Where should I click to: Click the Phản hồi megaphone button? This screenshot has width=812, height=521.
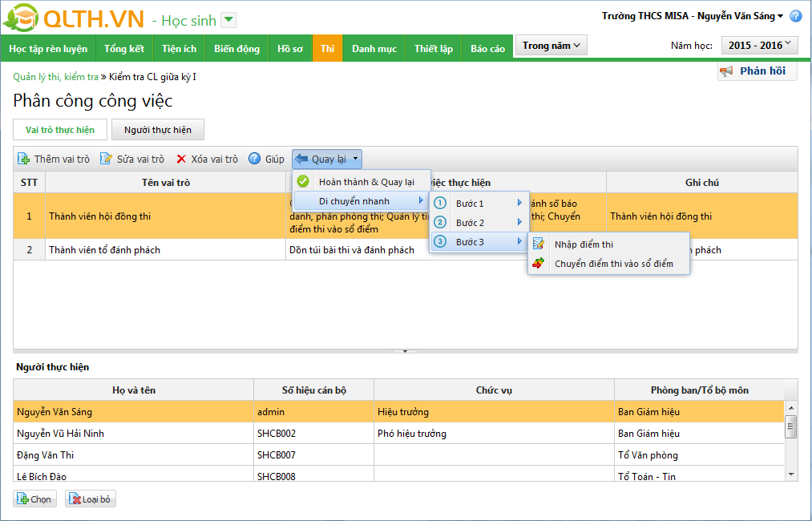coord(757,71)
